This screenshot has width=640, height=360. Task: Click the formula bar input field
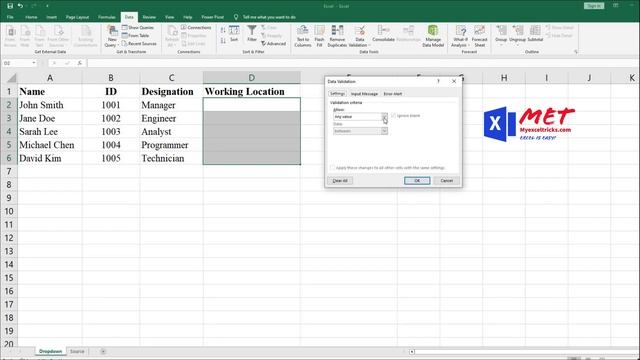(x=362, y=63)
